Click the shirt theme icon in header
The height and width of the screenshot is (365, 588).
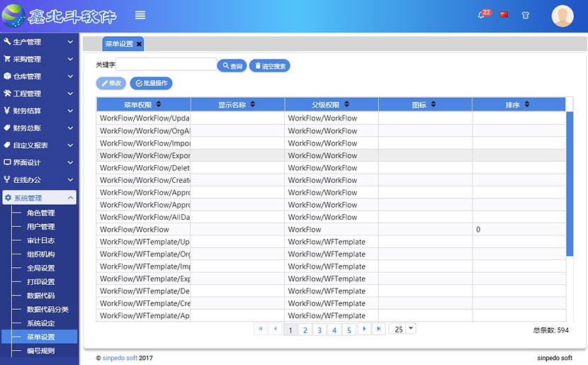coord(525,15)
